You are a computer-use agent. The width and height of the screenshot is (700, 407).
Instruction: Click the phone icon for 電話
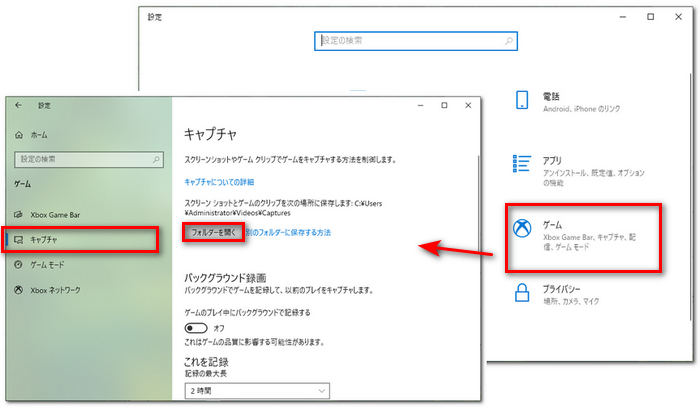(x=522, y=100)
